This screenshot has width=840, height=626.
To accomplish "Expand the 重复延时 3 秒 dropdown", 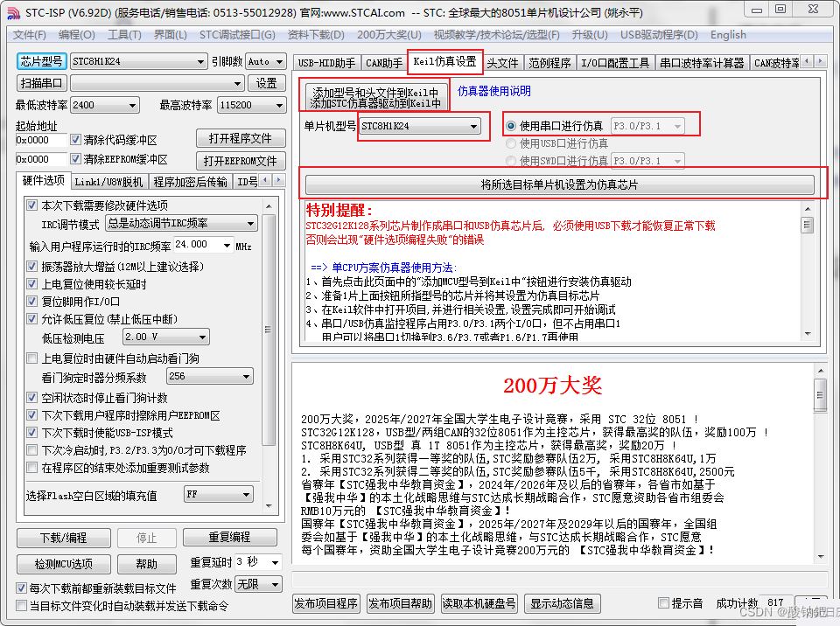I will tap(275, 562).
